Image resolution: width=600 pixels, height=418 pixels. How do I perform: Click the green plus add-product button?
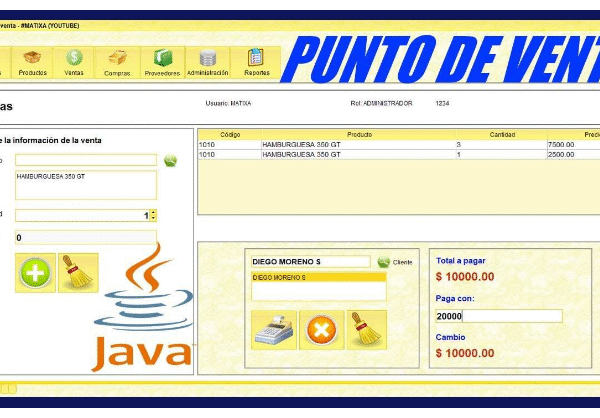[35, 272]
